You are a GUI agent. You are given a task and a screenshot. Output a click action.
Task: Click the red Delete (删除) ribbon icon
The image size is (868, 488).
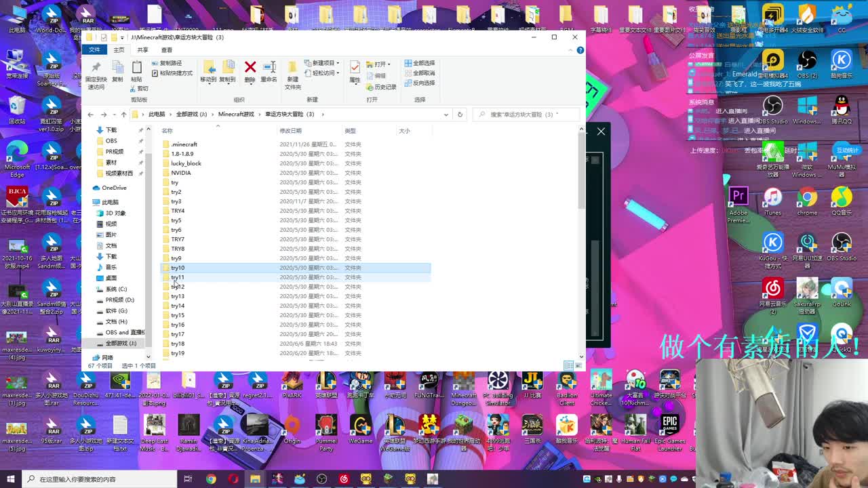coord(250,69)
